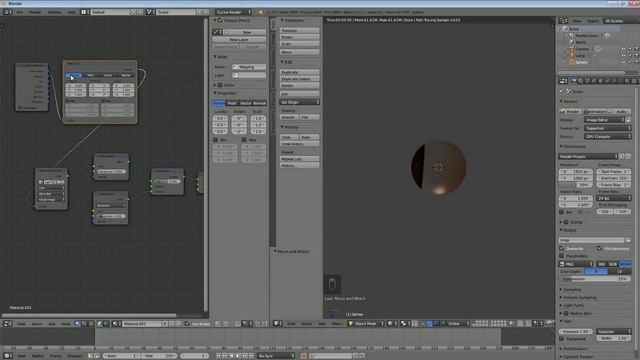Toggle the 3D manipulator icon
This screenshot has width=640, height=360.
[x=423, y=324]
